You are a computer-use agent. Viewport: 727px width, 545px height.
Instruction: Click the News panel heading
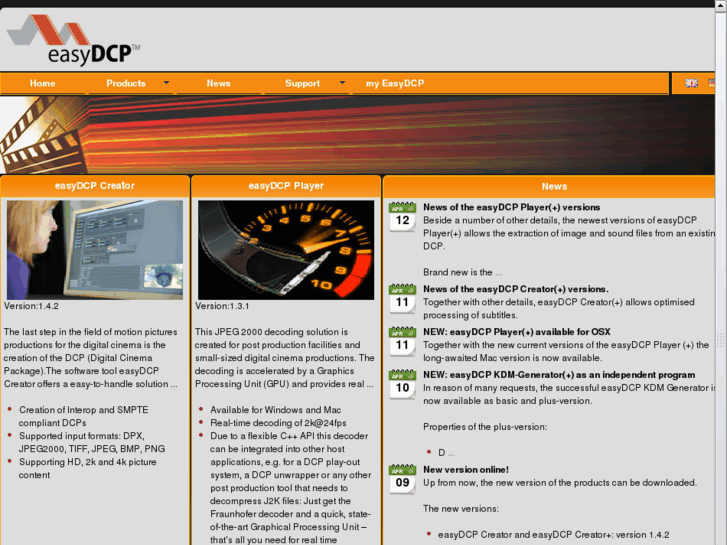tap(554, 186)
